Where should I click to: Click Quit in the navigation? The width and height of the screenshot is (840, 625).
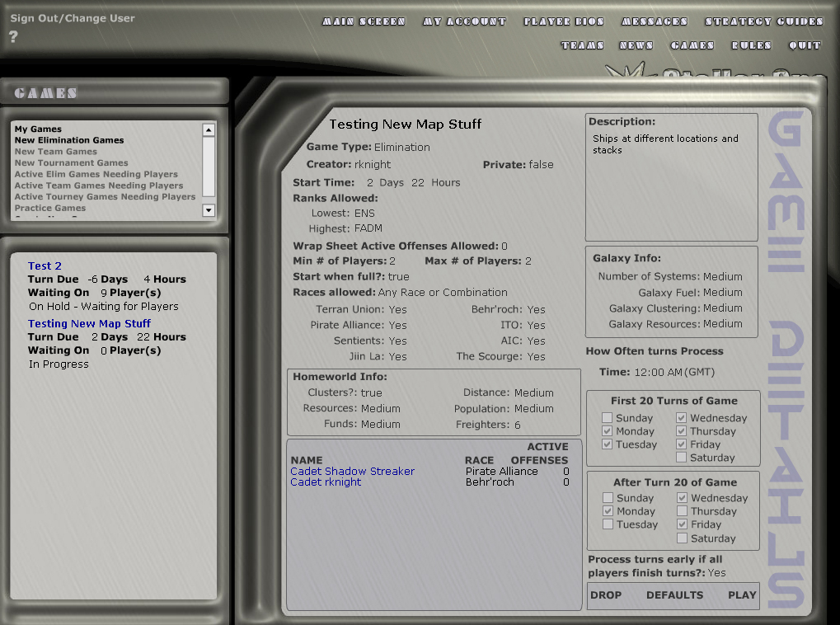click(805, 45)
